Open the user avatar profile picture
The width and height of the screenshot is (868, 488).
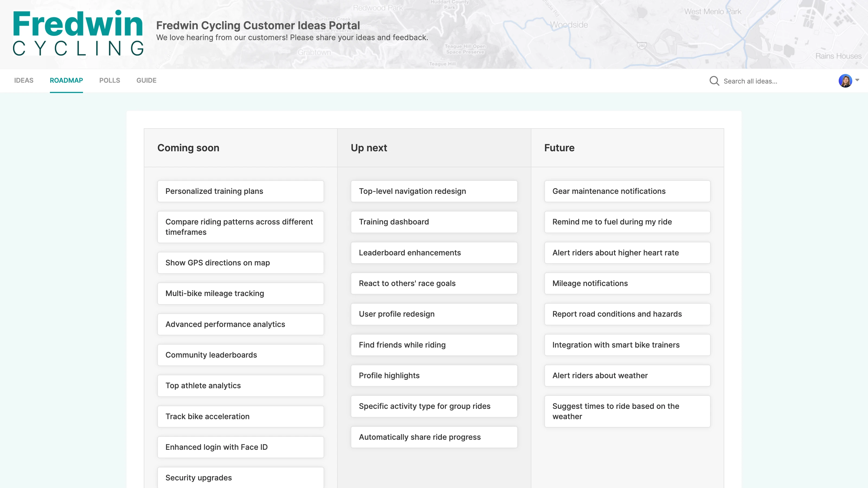(845, 81)
